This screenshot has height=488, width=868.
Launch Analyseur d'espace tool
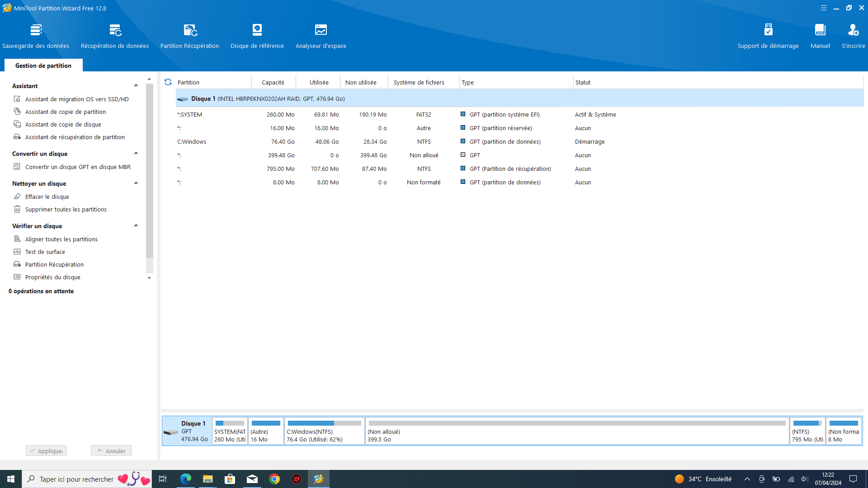click(321, 36)
